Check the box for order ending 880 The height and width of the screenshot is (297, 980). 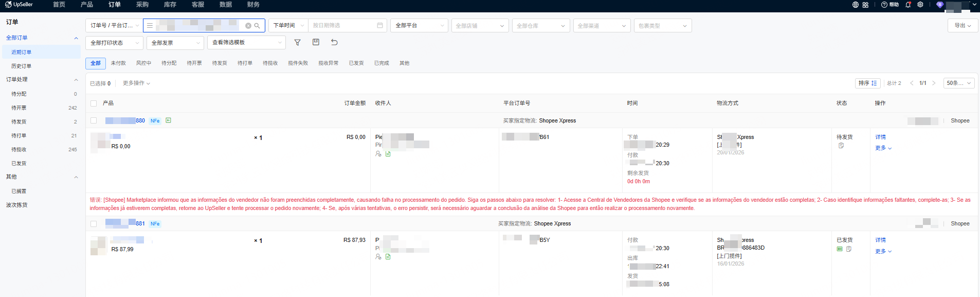(x=94, y=120)
